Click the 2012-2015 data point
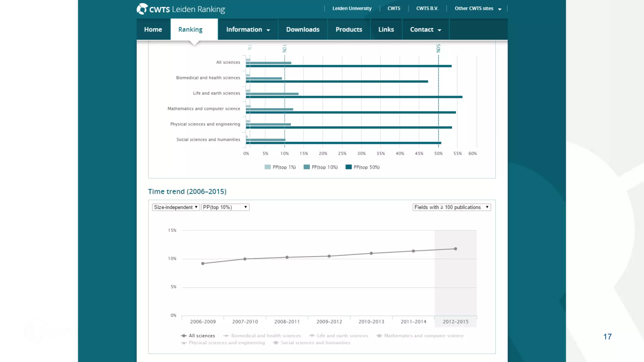Viewport: 644px width, 362px height. (455, 249)
